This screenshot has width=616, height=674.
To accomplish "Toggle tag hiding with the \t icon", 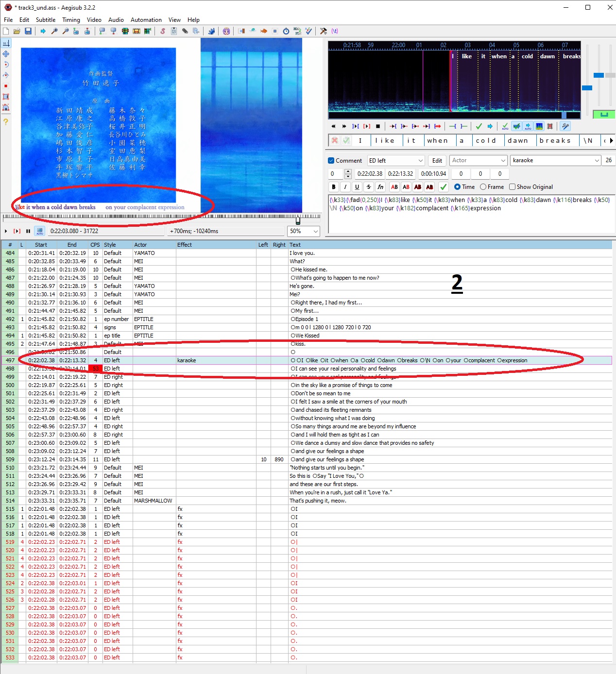I will pos(335,31).
